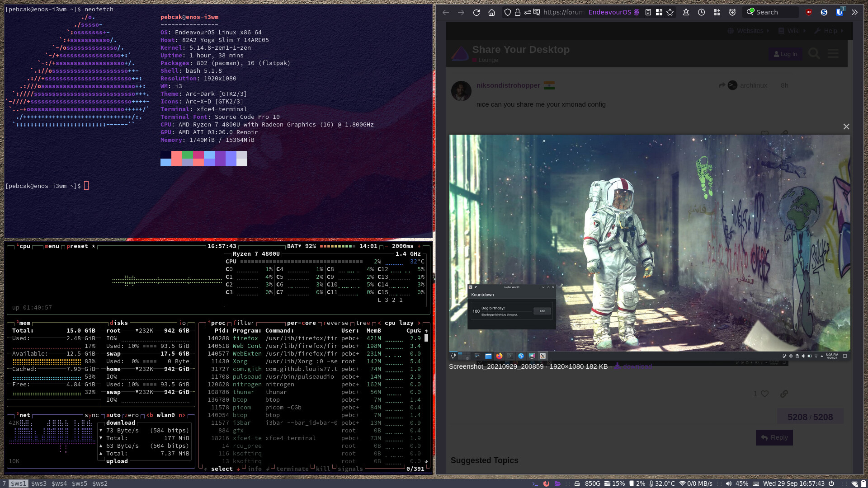Click the forum URL address field
Viewport: 868px width, 488px height.
563,12
